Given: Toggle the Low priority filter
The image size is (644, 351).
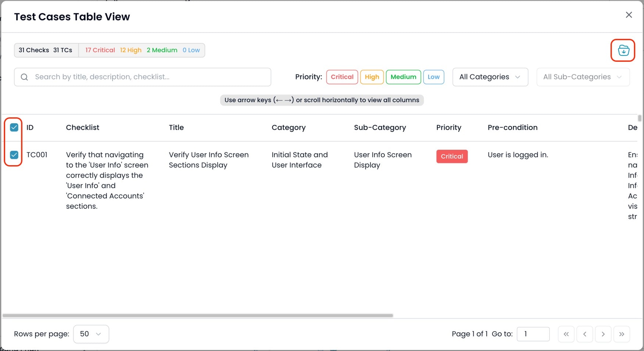Looking at the screenshot, I should click(434, 77).
